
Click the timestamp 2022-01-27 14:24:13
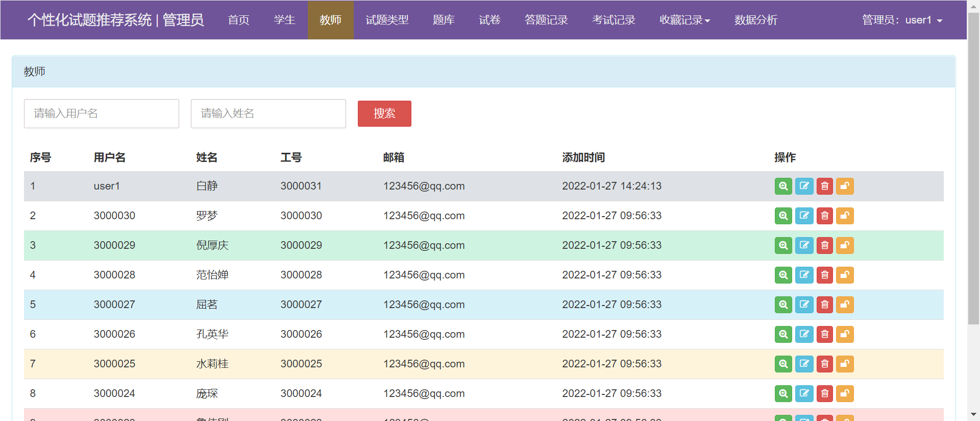click(612, 186)
